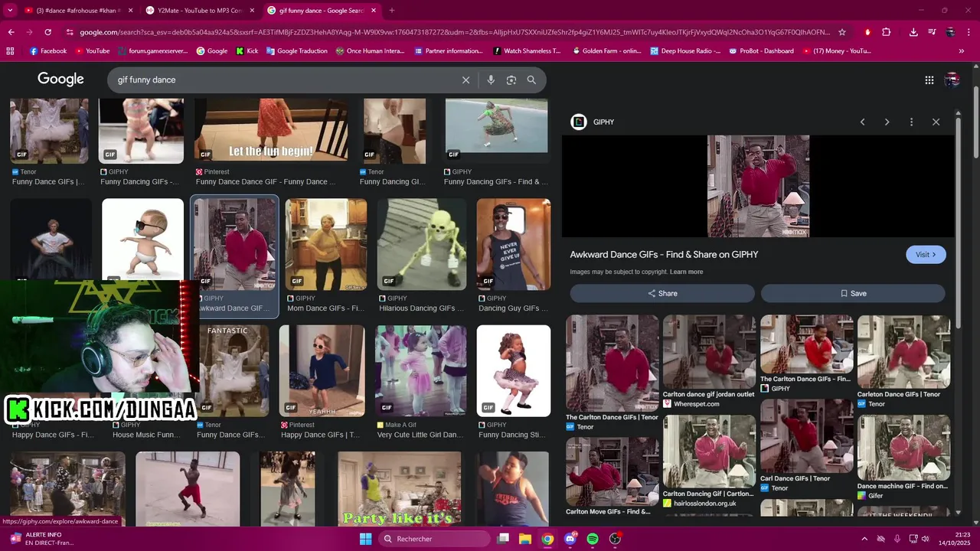Open the Hilarious Dancing skeleton GIF
The image size is (980, 551).
(422, 244)
